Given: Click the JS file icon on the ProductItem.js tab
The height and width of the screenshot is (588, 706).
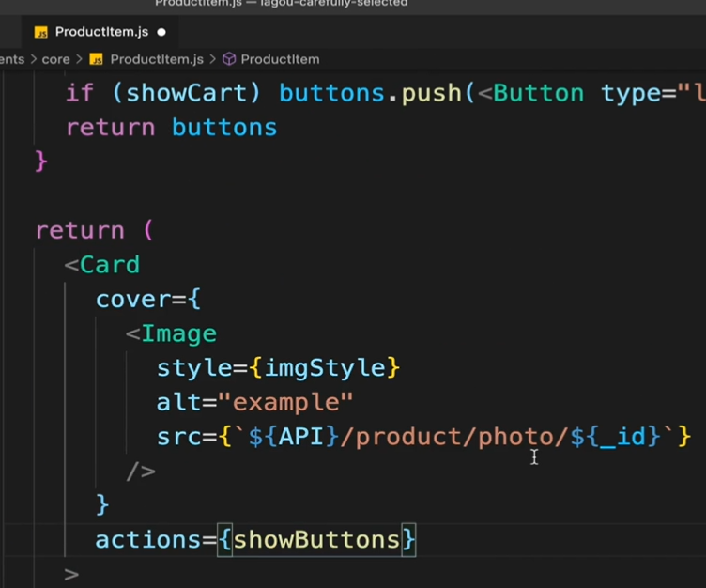Looking at the screenshot, I should [x=41, y=33].
